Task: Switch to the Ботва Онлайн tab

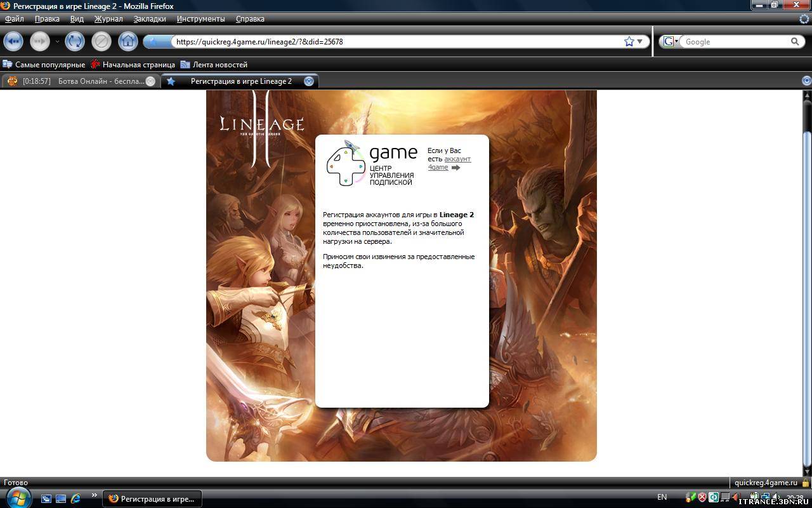Action: 80,81
